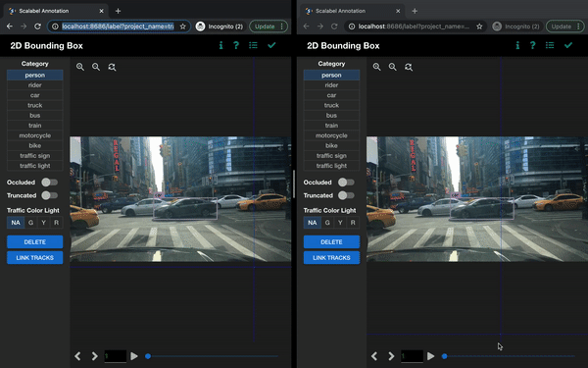This screenshot has width=588, height=368.
Task: Reload the page in left browser
Action: click(x=37, y=26)
